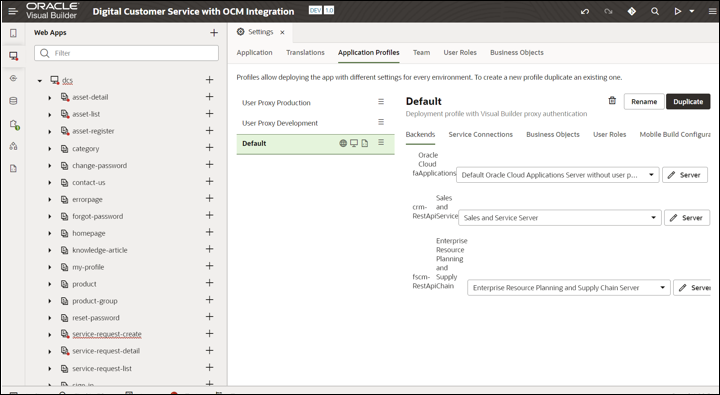Screen dimensions: 720x395
Task: Open the top-right header options menu
Action: click(712, 11)
